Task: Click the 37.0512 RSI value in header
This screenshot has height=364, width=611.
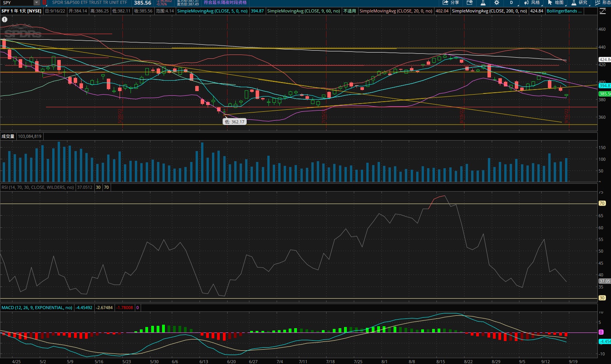Action: point(85,187)
